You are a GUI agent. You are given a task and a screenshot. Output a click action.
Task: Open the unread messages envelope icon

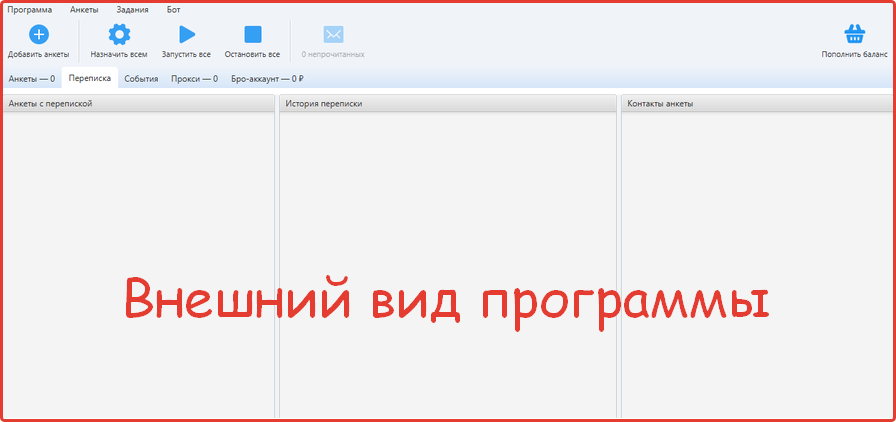coord(333,35)
